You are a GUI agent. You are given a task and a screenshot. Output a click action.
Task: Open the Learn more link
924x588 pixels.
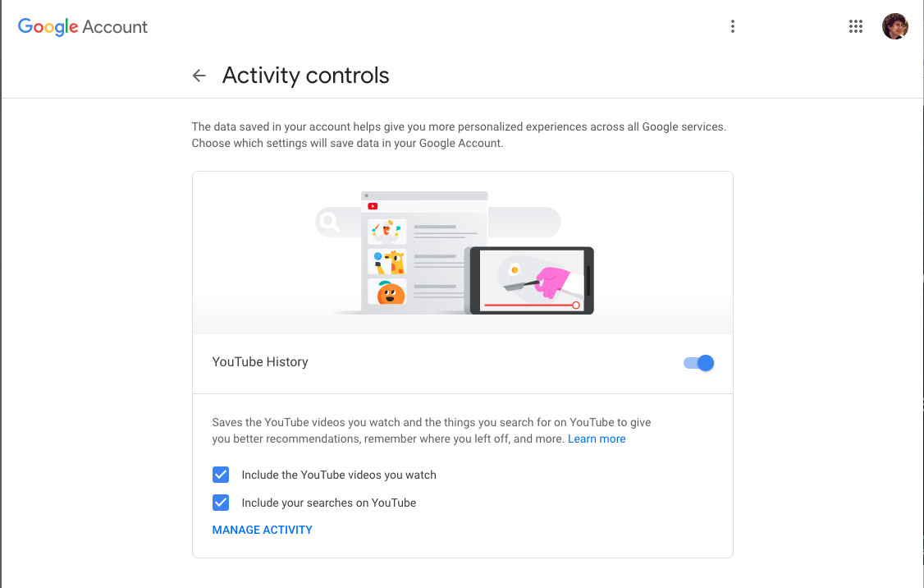[x=597, y=439]
